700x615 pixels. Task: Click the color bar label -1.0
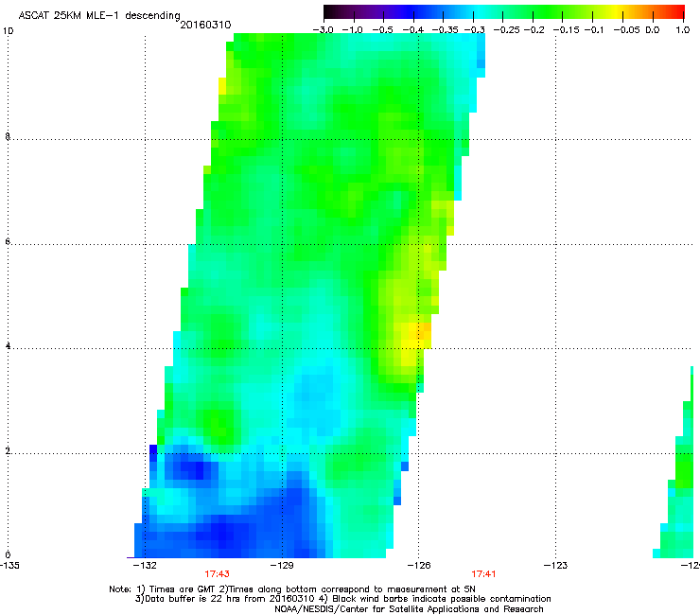(353, 30)
